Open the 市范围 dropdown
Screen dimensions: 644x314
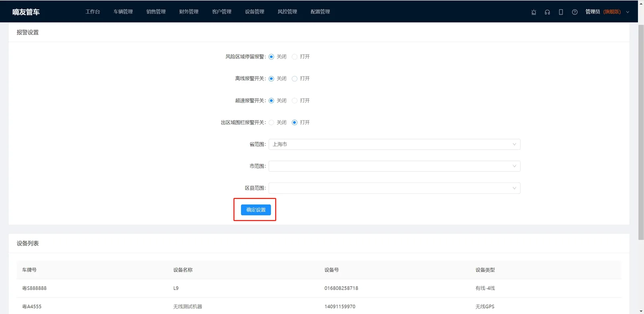click(x=394, y=166)
